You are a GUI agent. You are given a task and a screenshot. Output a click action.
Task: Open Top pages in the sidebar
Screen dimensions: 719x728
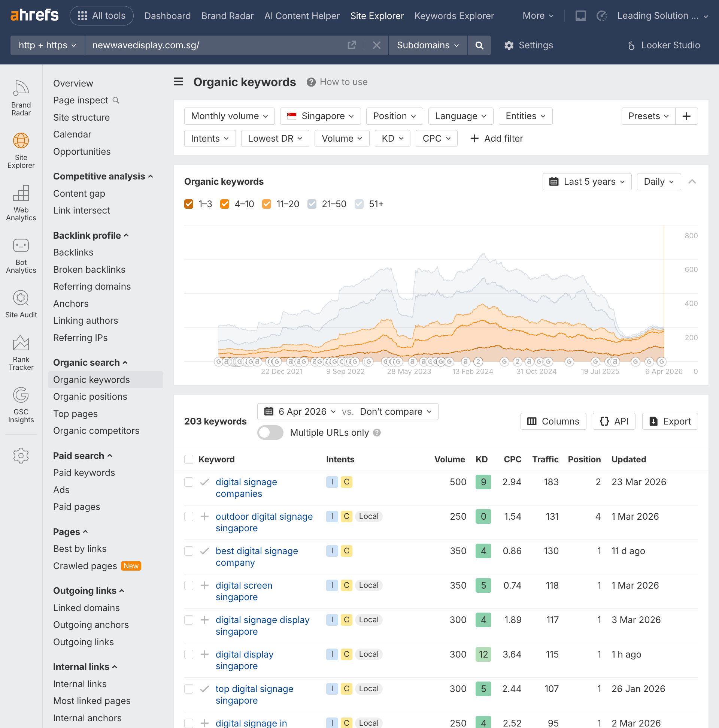click(75, 414)
